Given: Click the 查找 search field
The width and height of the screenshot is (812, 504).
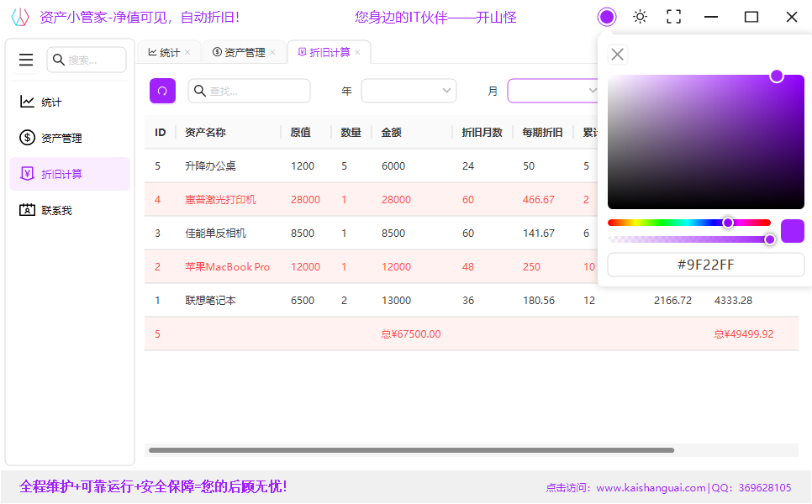Looking at the screenshot, I should tap(249, 91).
